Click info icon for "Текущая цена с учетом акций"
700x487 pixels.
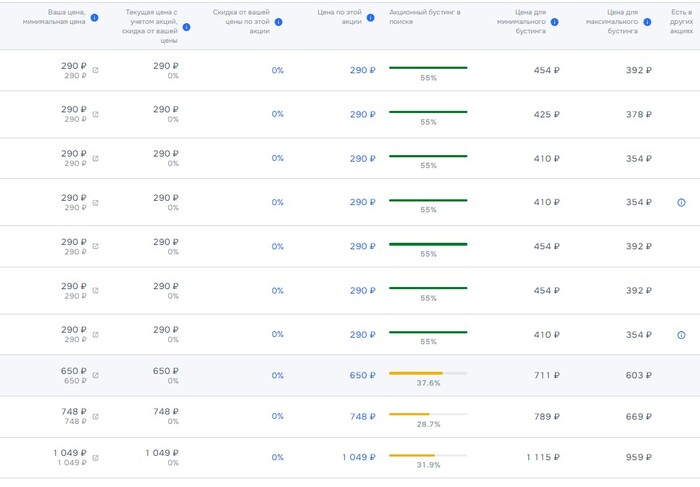click(186, 27)
